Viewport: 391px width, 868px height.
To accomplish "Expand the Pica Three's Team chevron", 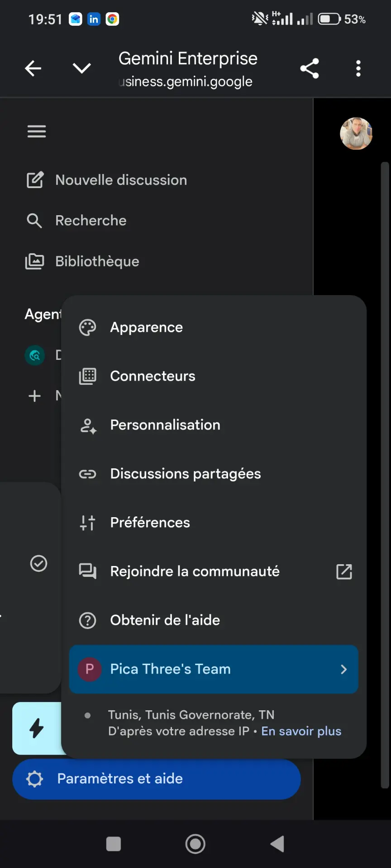I will pyautogui.click(x=343, y=669).
